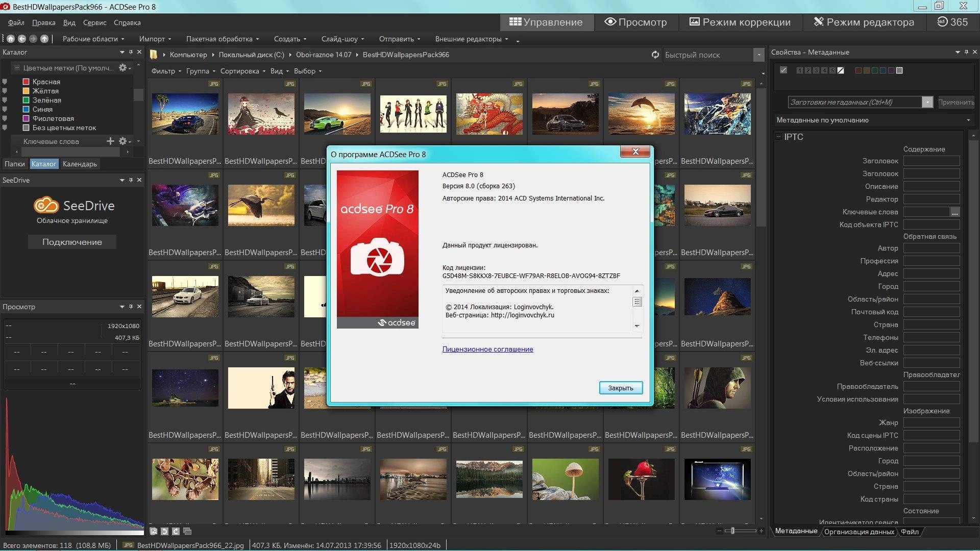980x551 pixels.
Task: Pin the Просмотр panel
Action: (131, 307)
